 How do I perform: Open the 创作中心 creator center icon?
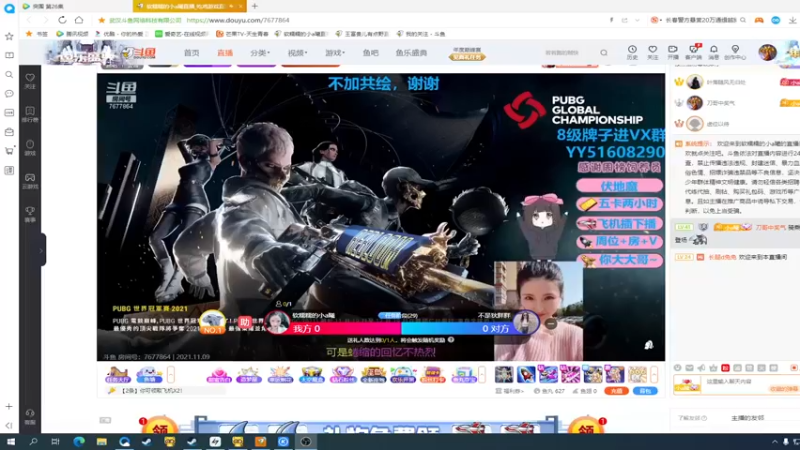click(x=735, y=52)
